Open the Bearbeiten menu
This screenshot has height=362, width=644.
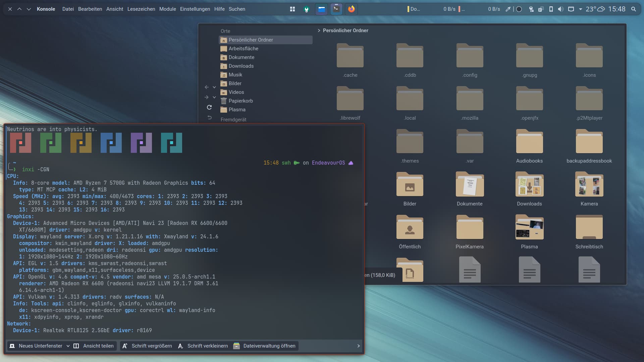90,9
